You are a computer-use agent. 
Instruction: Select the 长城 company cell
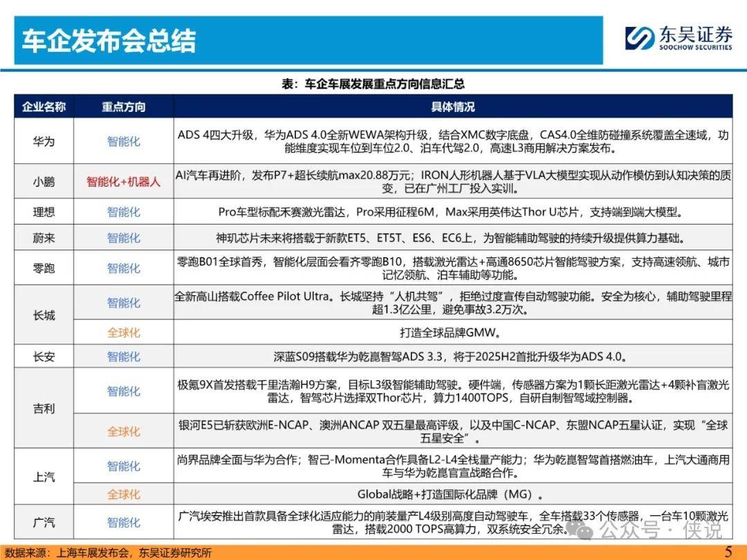pos(44,315)
